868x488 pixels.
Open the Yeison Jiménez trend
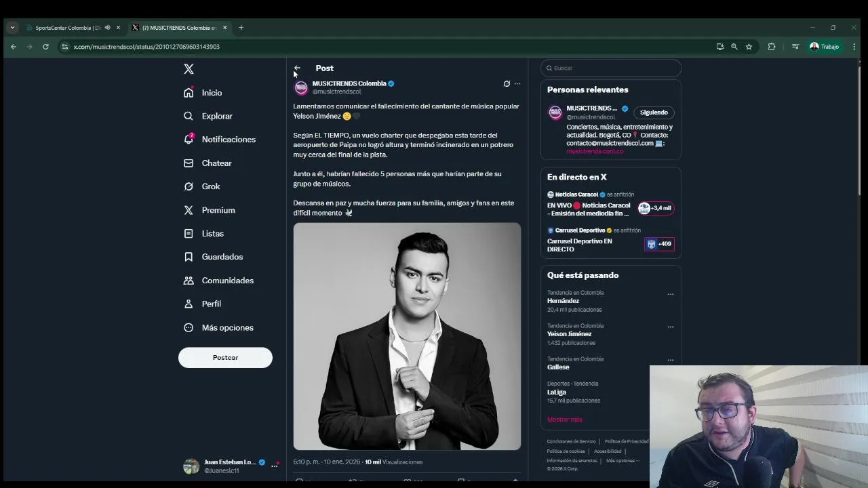coord(570,334)
